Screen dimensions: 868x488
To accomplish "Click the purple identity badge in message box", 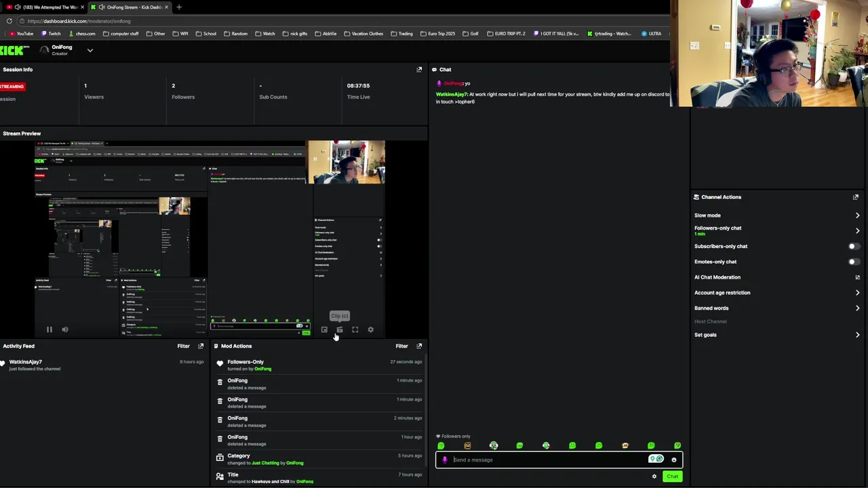I will [445, 460].
